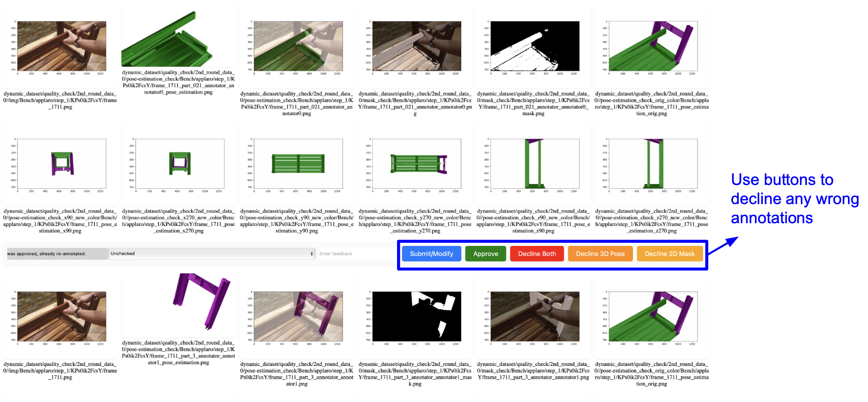Click the Submit/Modify button
This screenshot has height=402, width=868.
(431, 253)
